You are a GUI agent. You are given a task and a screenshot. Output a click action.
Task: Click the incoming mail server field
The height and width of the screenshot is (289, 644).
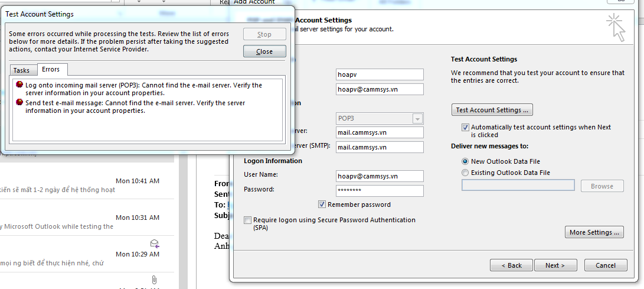[380, 132]
